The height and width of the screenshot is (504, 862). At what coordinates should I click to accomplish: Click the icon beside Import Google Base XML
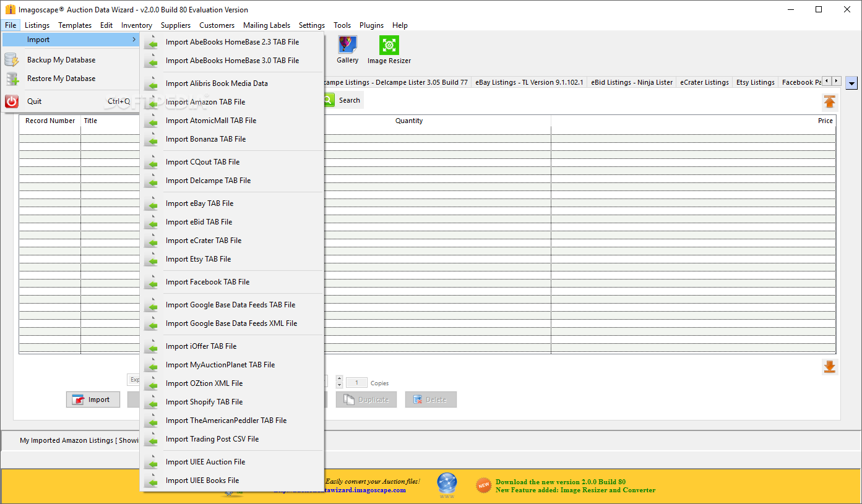[150, 323]
